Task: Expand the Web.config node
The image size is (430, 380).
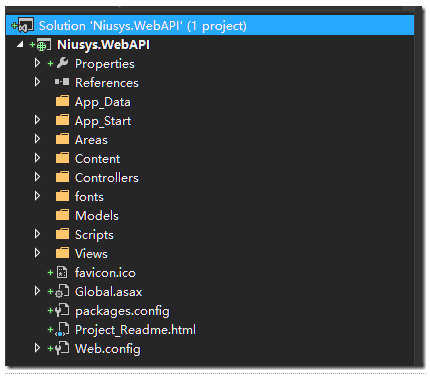Action: [37, 348]
